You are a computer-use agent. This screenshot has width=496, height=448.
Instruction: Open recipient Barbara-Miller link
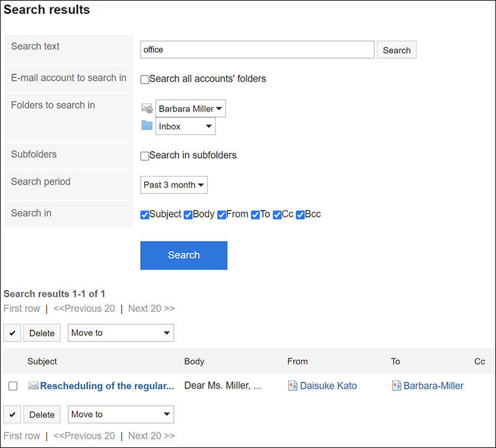coord(433,385)
